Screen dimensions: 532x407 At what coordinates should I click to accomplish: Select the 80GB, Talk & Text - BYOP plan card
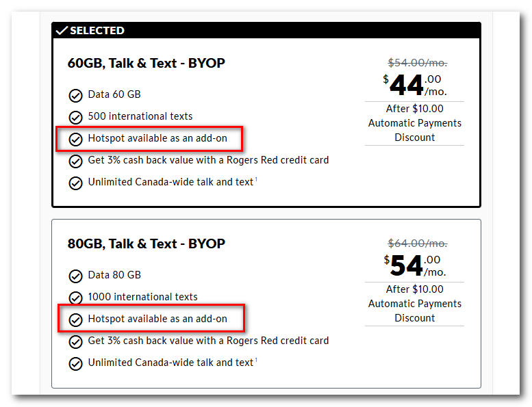pyautogui.click(x=266, y=304)
